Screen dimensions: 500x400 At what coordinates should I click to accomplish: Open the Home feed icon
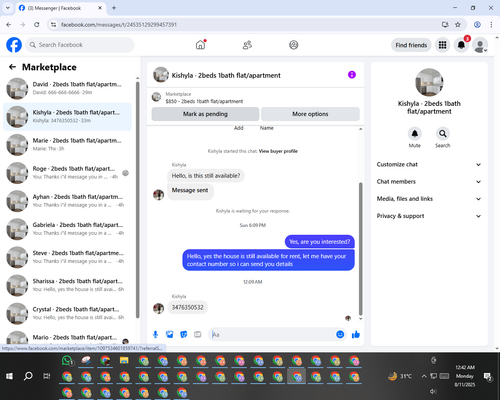pos(200,45)
